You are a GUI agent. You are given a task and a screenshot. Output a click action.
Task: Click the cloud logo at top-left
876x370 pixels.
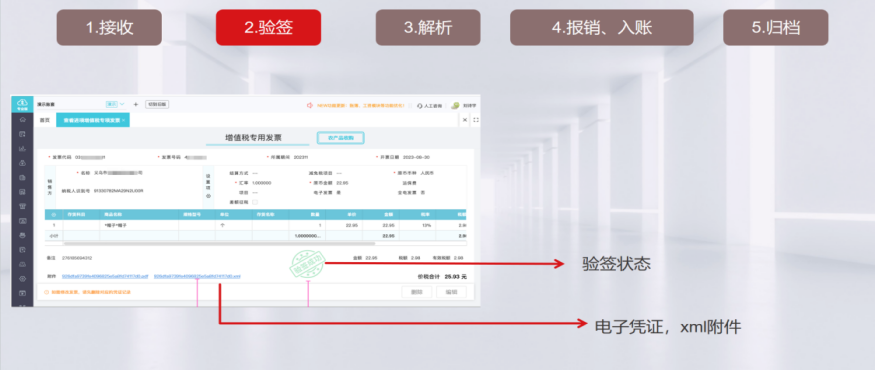[x=22, y=104]
